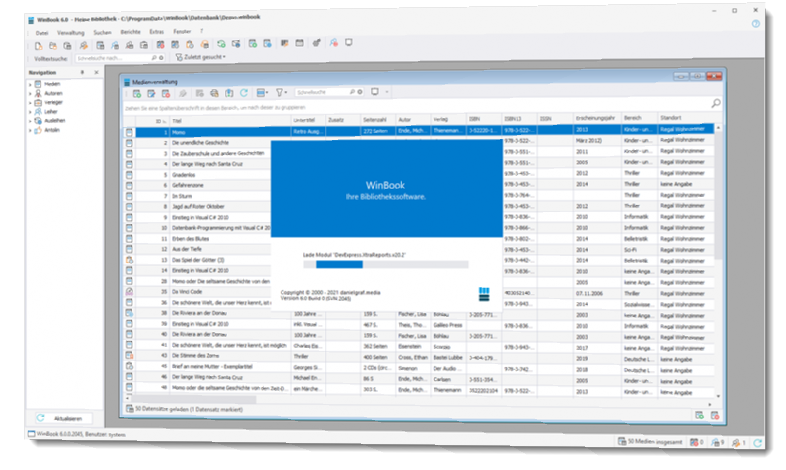Select Medien in the navigation tree
Screen dimensions: 786x470
52,84
